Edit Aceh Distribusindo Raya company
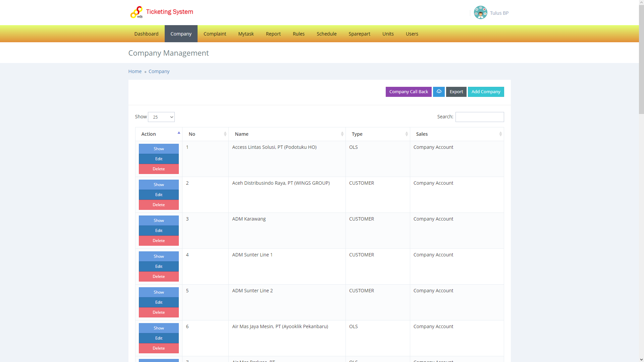 [159, 195]
